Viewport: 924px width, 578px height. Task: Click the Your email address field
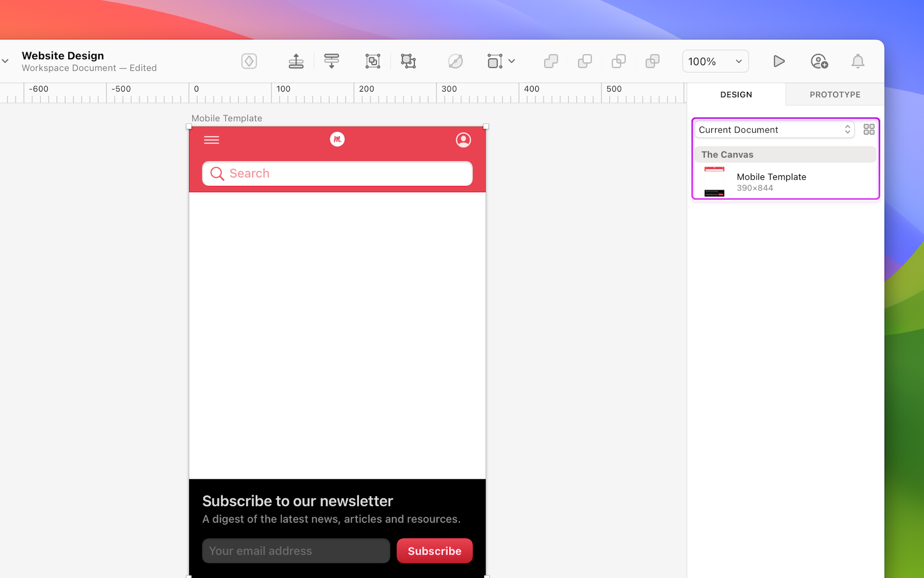point(295,551)
